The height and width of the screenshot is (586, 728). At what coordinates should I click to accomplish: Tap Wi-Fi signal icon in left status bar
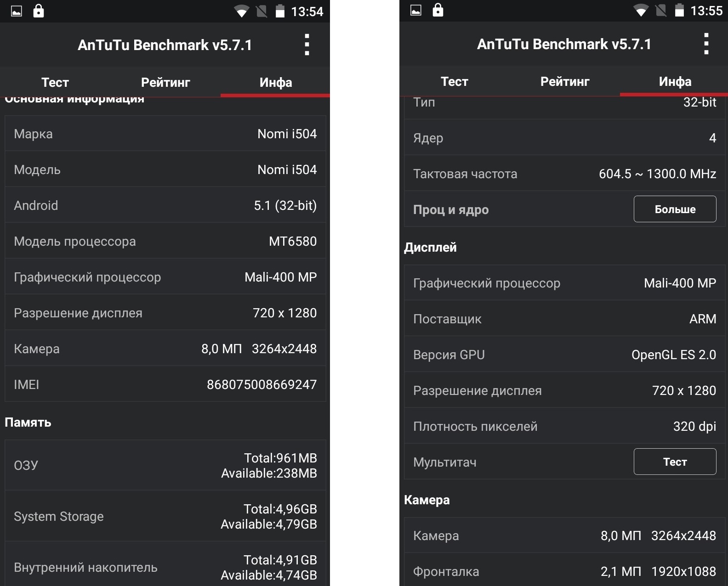[241, 11]
